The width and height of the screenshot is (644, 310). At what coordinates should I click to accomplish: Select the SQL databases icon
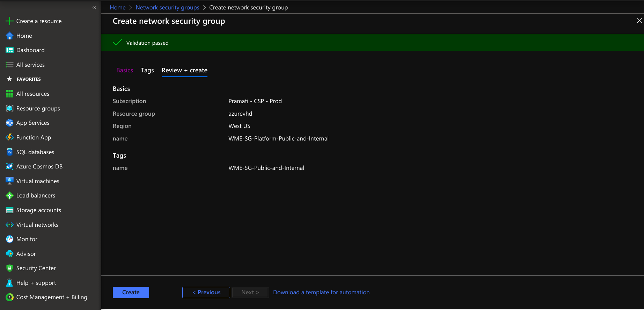pos(9,152)
